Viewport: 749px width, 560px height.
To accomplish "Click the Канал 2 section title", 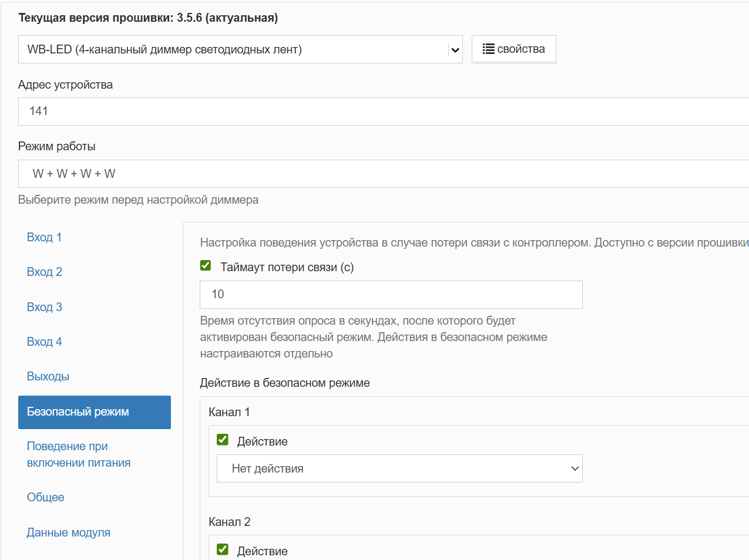I will coord(230,522).
